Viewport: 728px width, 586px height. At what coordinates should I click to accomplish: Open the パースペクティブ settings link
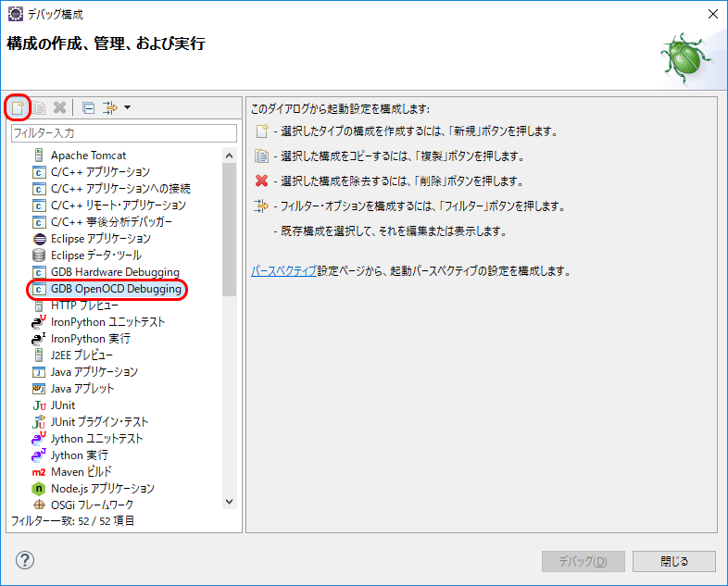pyautogui.click(x=283, y=271)
